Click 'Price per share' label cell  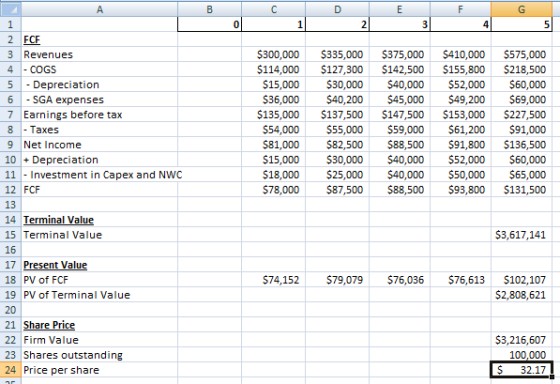(x=100, y=370)
